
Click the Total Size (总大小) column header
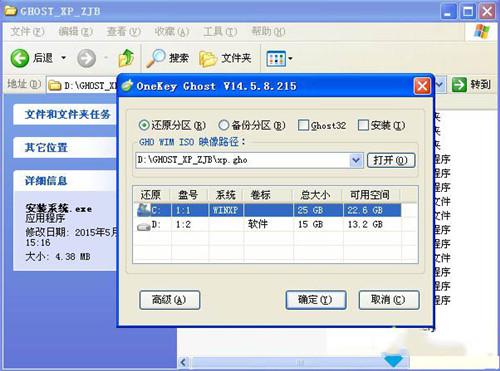click(317, 195)
